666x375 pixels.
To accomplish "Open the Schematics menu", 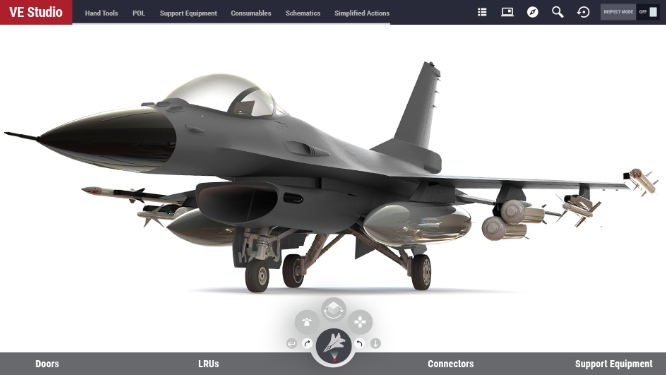I will pos(303,13).
